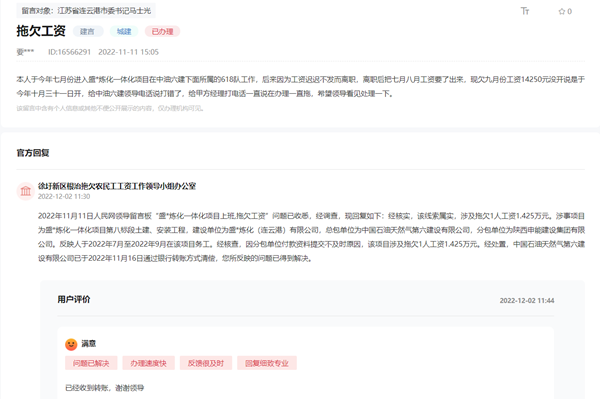600x399 pixels.
Task: Click the user comment 已经收到转账，谢谢领导
Action: [x=104, y=388]
